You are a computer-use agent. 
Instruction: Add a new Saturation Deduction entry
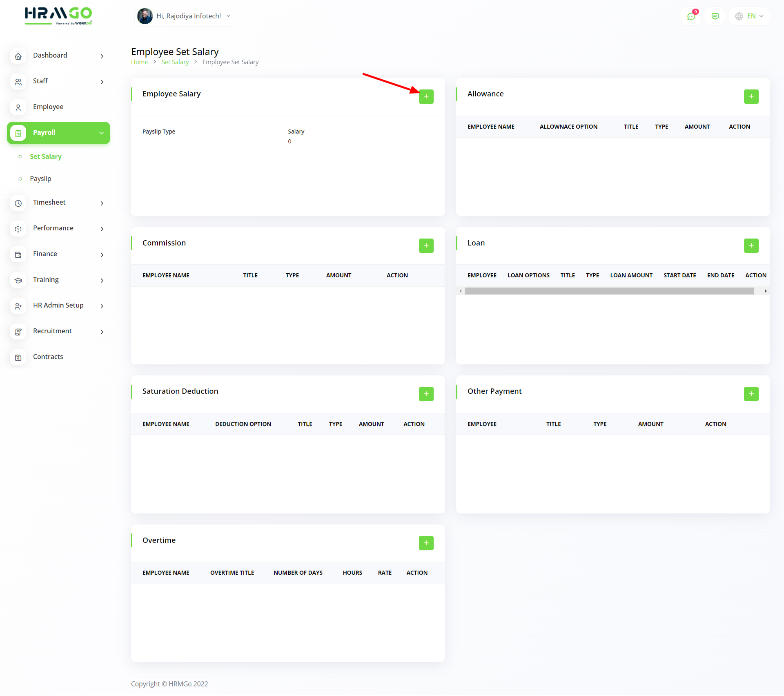click(426, 394)
